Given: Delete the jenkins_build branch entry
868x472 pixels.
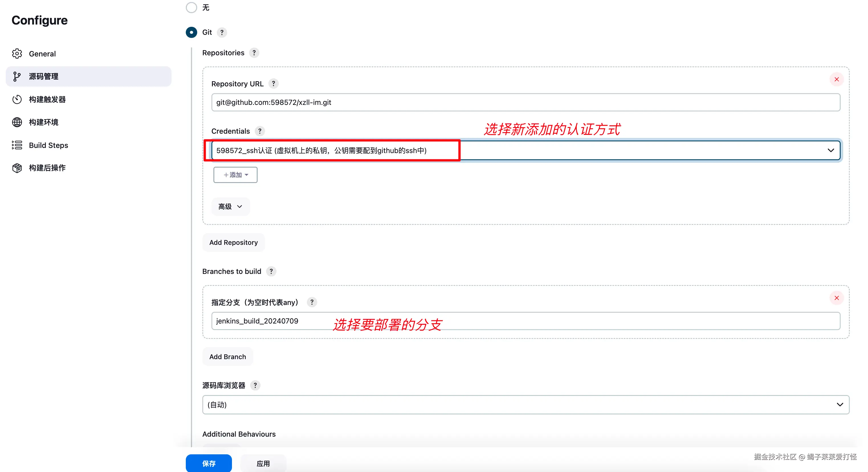Looking at the screenshot, I should pos(836,298).
